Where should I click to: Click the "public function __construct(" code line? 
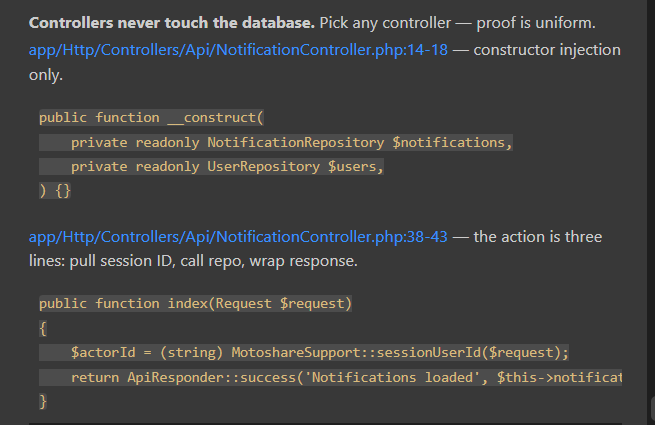pos(151,118)
